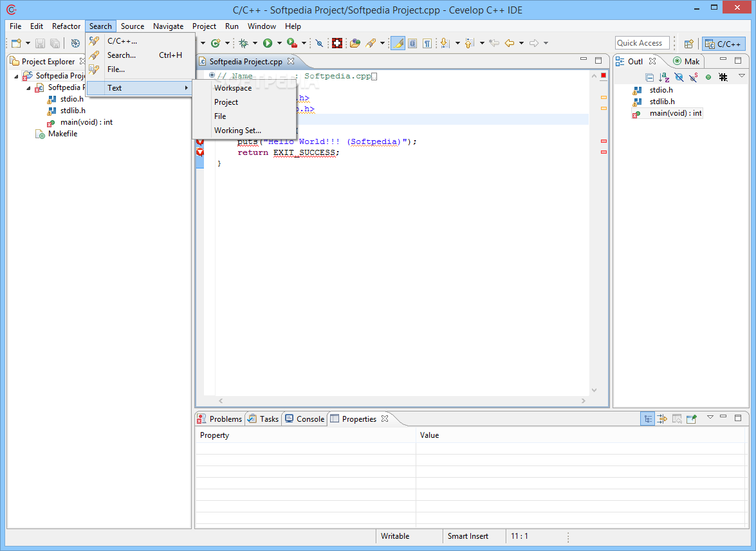Open the Navigate menu

tap(169, 26)
